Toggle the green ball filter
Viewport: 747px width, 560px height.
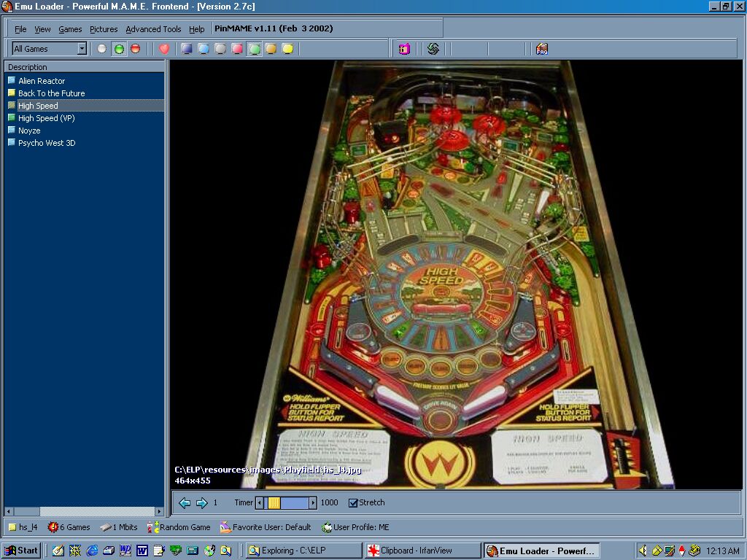click(x=119, y=49)
